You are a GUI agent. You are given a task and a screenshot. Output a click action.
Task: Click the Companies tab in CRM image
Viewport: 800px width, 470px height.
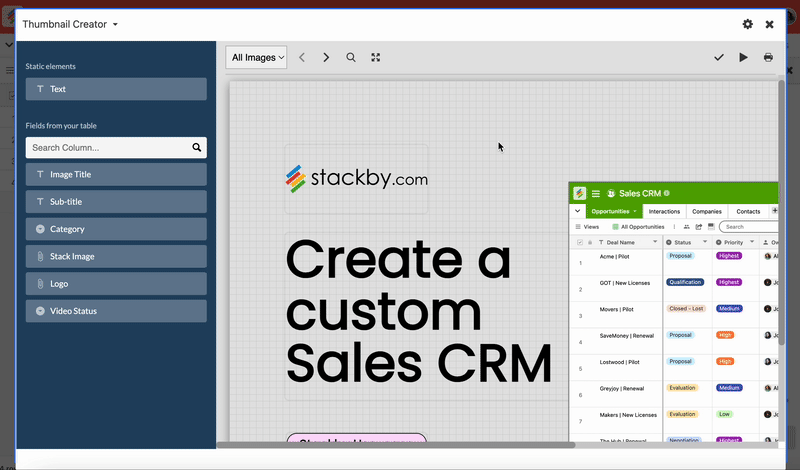707,211
